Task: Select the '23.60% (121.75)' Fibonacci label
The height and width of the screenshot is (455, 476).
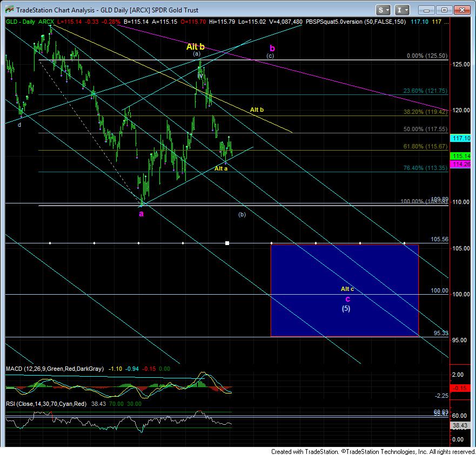Action: pos(425,91)
